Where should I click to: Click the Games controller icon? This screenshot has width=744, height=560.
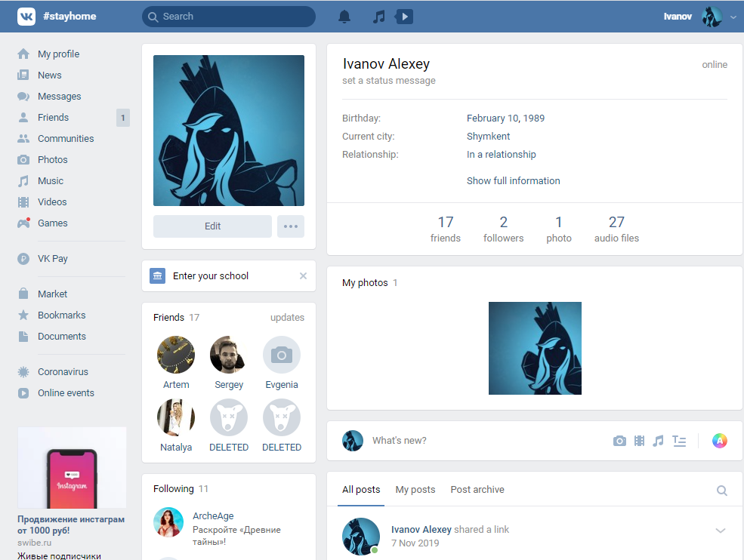tap(23, 223)
